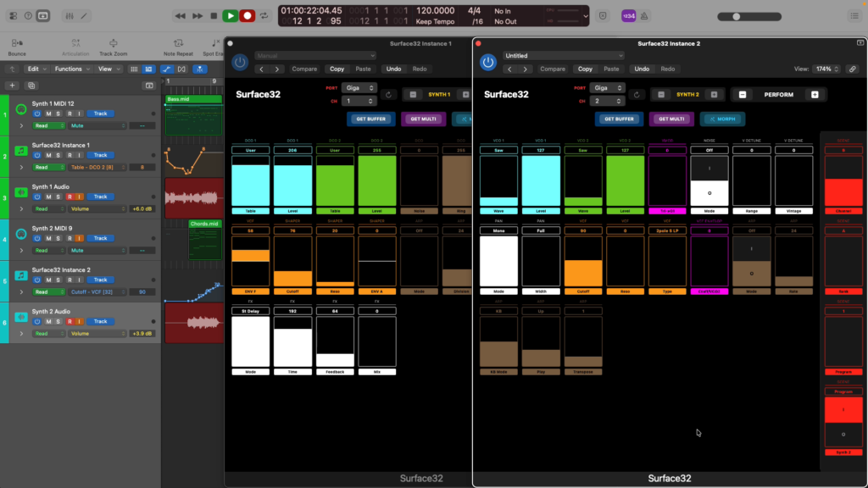The image size is (868, 488).
Task: Open the Functions menu in tracks area
Action: pyautogui.click(x=71, y=69)
